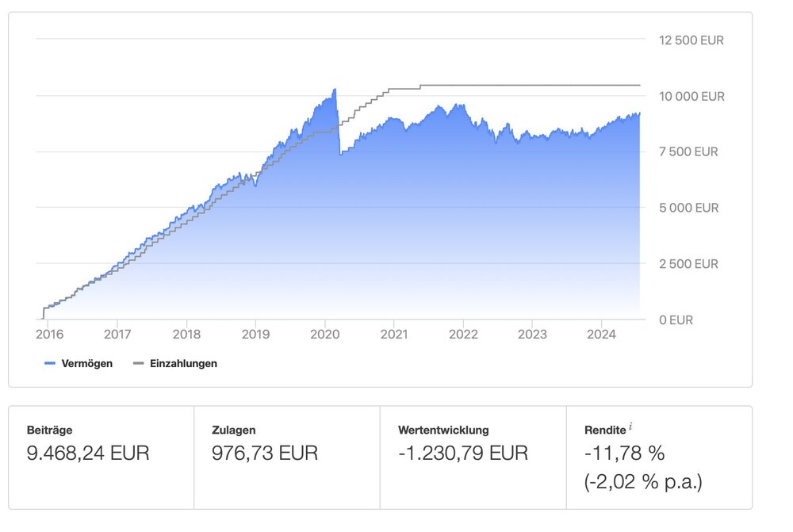
Task: Click the 0 EUR y-axis label
Action: [x=676, y=320]
